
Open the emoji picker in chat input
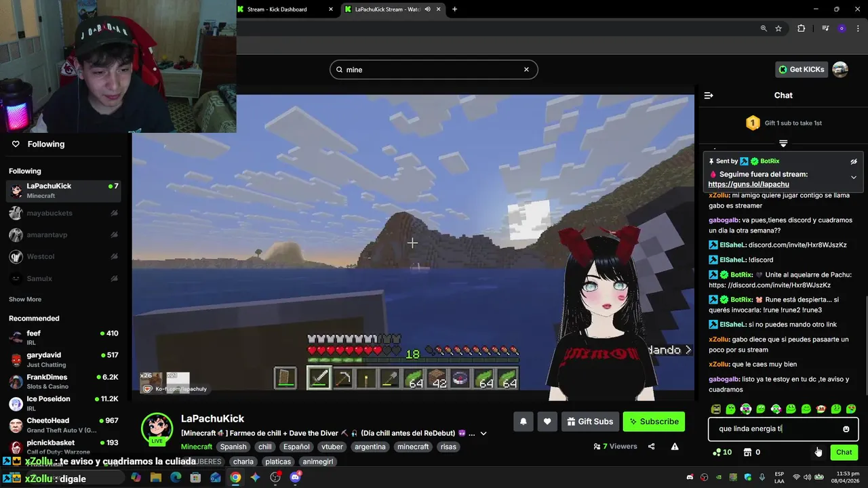tap(846, 429)
